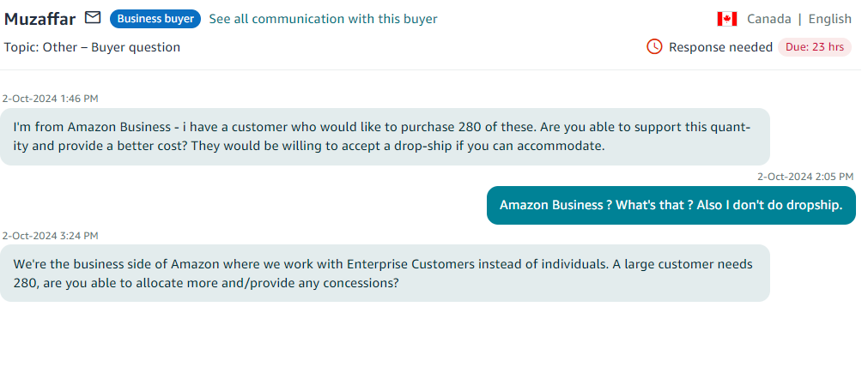
Task: Click the Canada country label
Action: pos(769,19)
